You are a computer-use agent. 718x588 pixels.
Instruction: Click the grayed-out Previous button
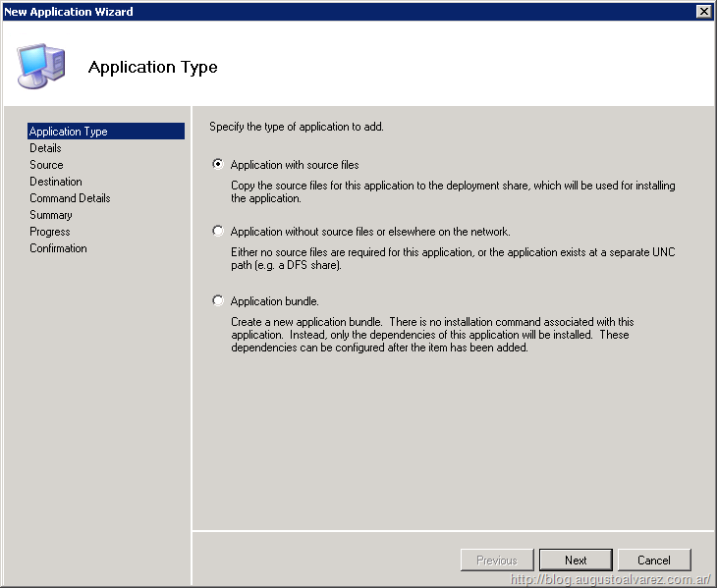pyautogui.click(x=497, y=561)
